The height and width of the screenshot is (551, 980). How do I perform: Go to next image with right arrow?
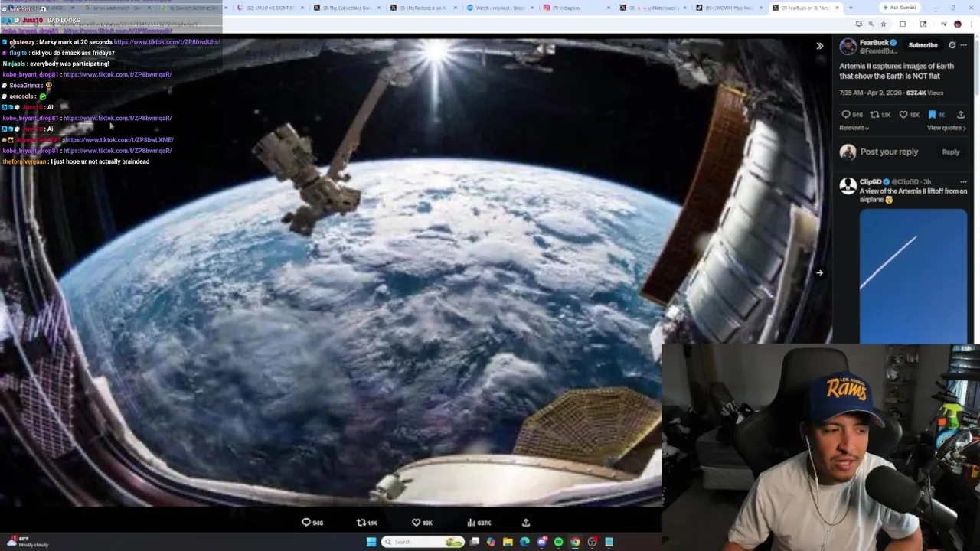pos(819,272)
